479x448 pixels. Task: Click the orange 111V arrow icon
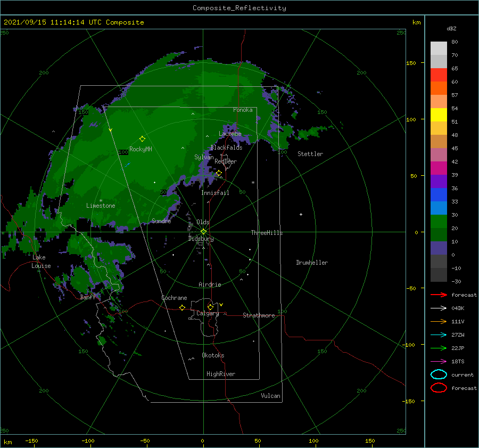click(x=439, y=321)
